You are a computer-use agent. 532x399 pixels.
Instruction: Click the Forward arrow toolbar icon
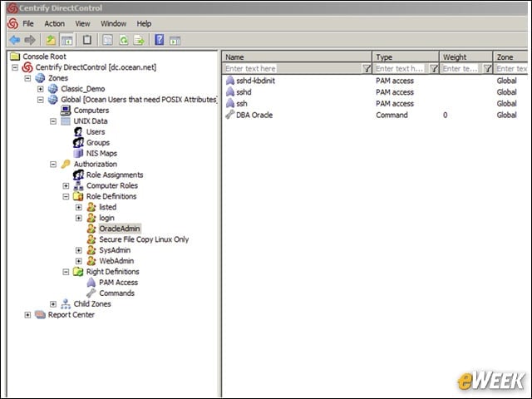pos(30,40)
